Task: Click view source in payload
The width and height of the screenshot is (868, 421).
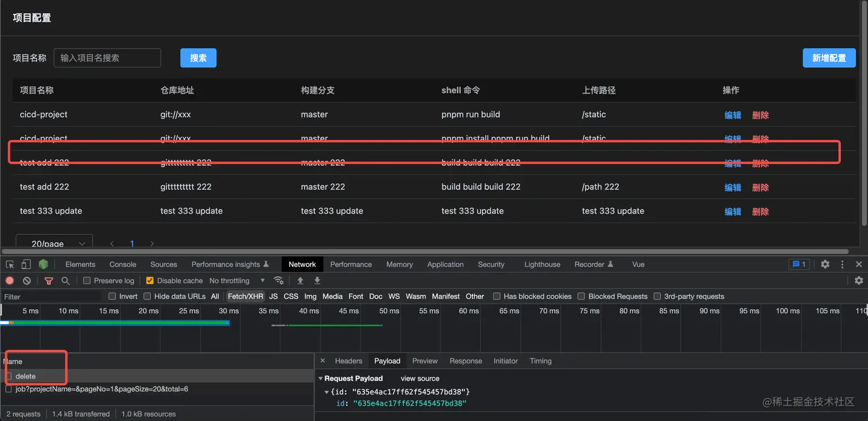Action: 420,378
